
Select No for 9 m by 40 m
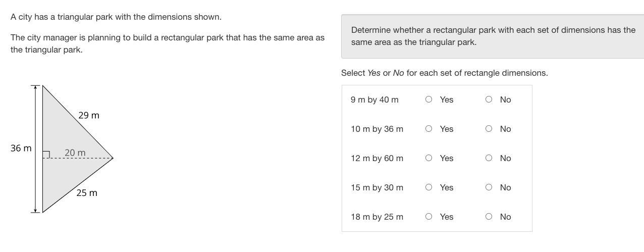pyautogui.click(x=489, y=99)
